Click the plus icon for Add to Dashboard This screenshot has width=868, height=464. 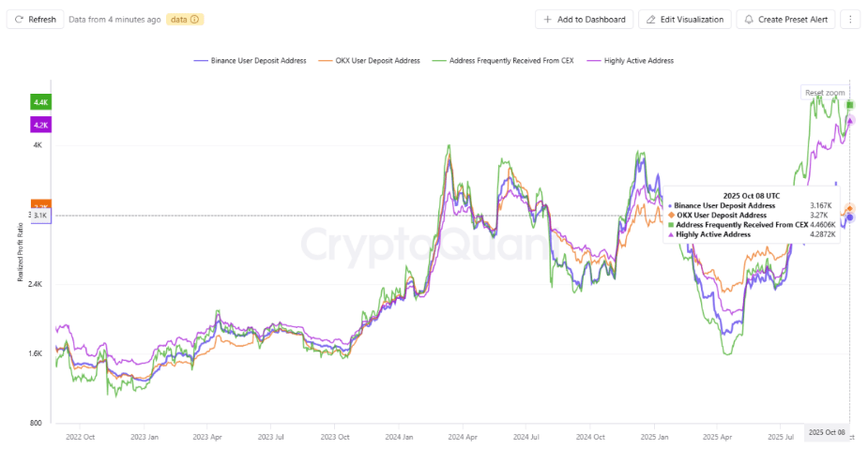(x=548, y=19)
